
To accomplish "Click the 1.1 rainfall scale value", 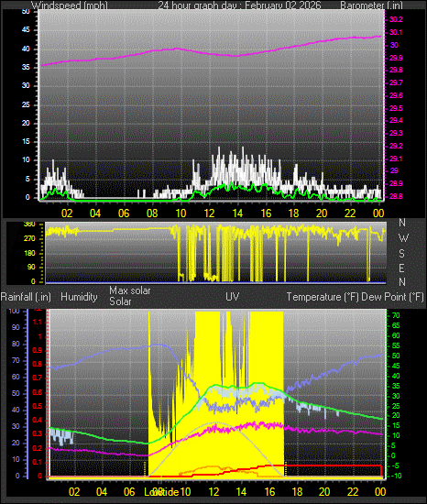I will coord(38,322).
